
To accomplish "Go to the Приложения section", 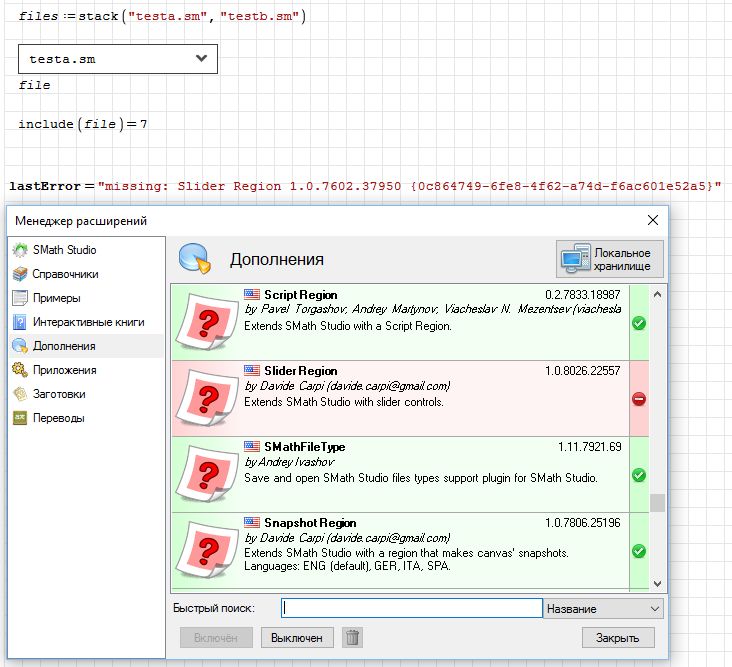I will point(64,370).
